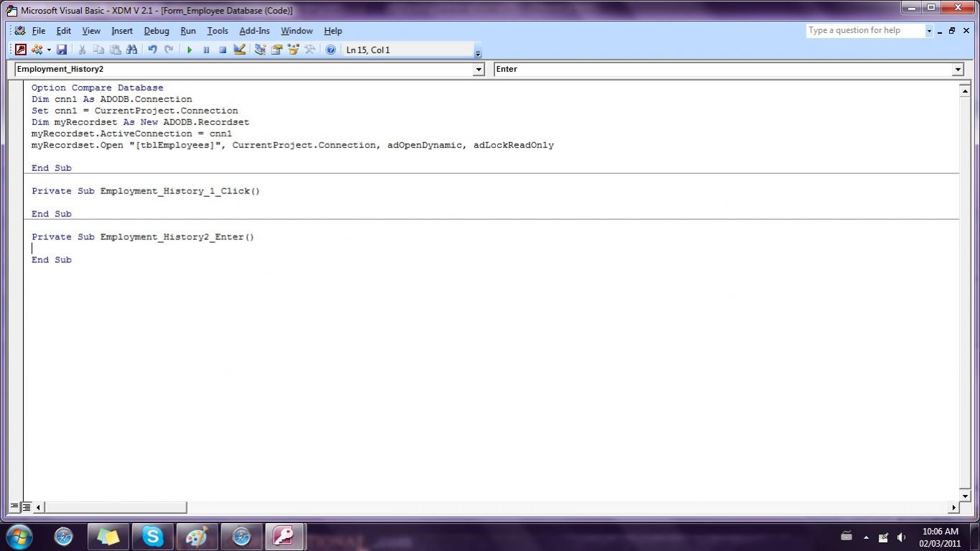
Task: Click the myRecordset.Open "[tblEmployees]" line
Action: pyautogui.click(x=292, y=145)
